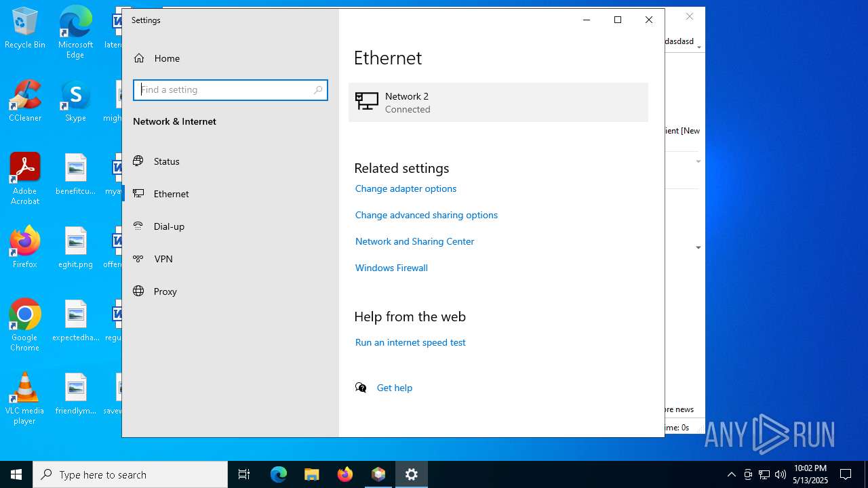Click taskbar search box
Image resolution: width=868 pixels, height=488 pixels.
[130, 474]
